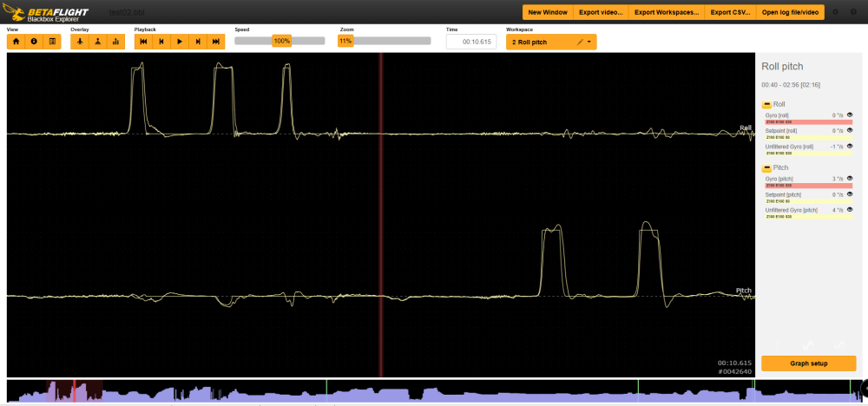The height and width of the screenshot is (406, 868).
Task: Open the workspace dropdown arrow
Action: pos(589,42)
